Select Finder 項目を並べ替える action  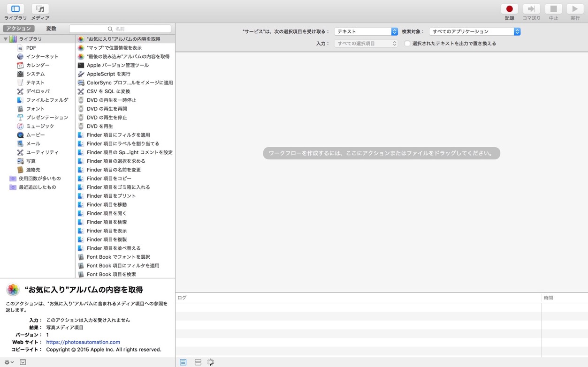[x=125, y=248]
